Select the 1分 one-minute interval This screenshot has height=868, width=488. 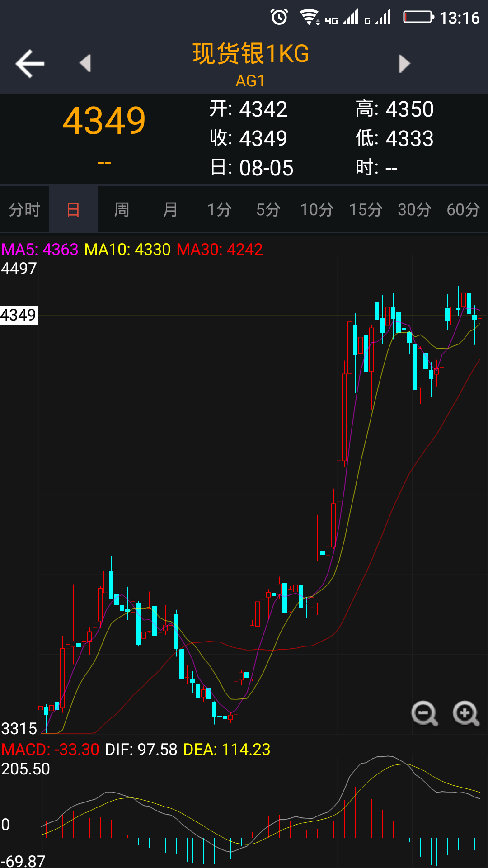click(219, 209)
